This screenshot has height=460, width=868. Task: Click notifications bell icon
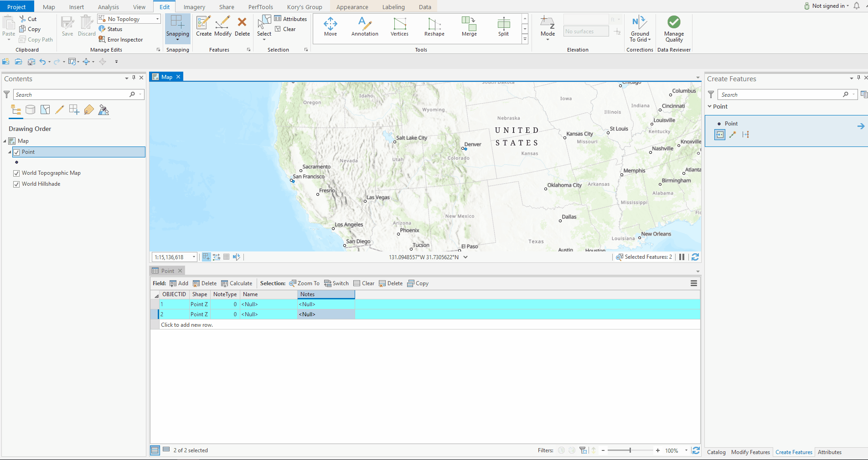point(857,6)
